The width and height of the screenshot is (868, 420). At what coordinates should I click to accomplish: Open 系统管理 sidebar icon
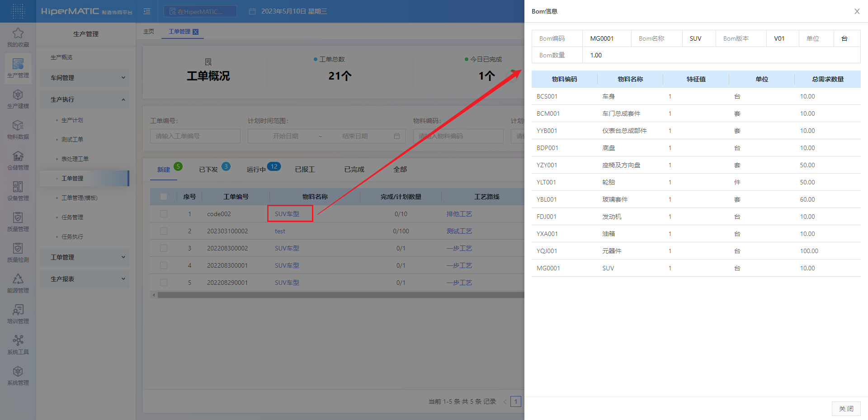[18, 371]
